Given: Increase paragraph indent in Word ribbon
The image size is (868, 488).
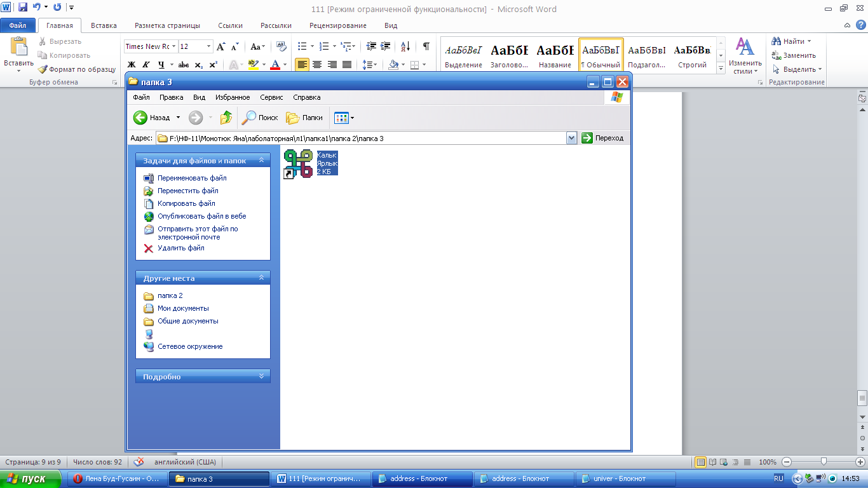Looking at the screenshot, I should 385,46.
